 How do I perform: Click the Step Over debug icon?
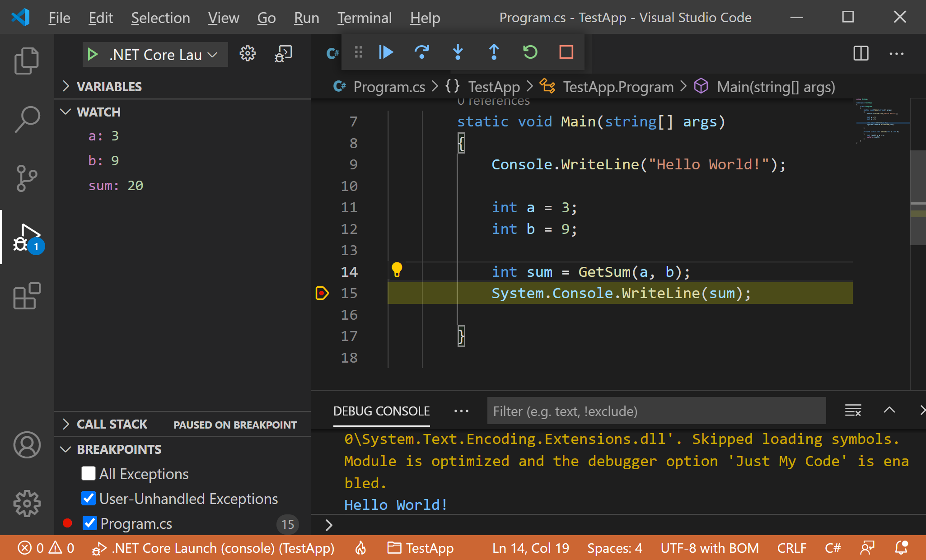pyautogui.click(x=421, y=52)
